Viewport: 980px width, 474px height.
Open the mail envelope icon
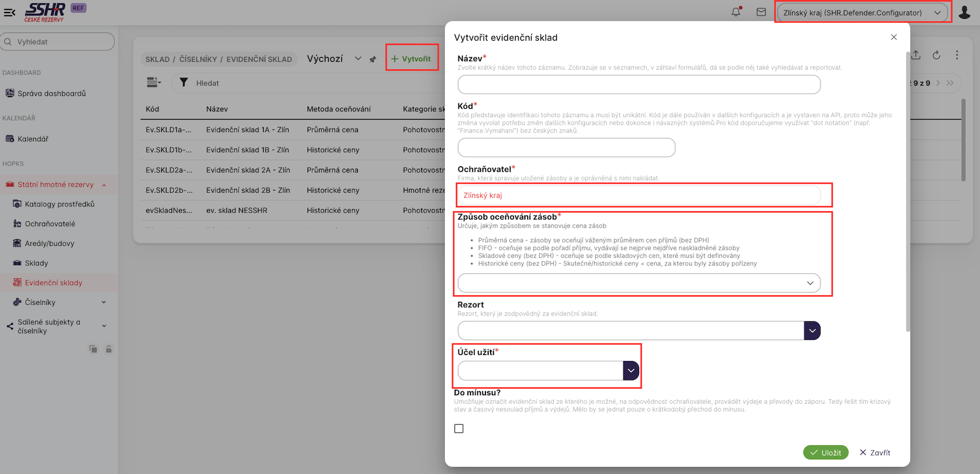761,12
